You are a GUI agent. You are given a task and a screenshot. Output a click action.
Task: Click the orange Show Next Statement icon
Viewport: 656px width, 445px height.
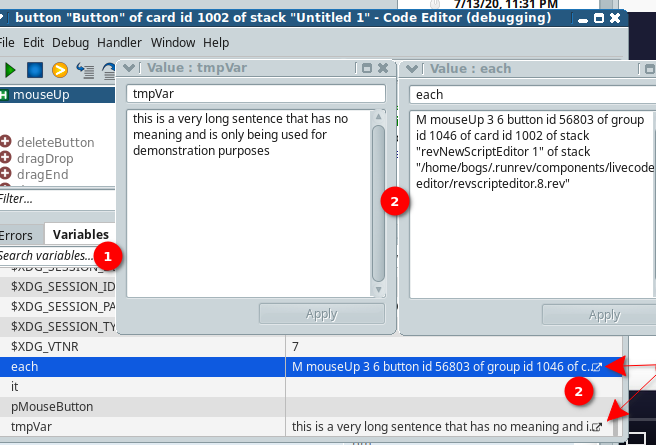tap(60, 70)
